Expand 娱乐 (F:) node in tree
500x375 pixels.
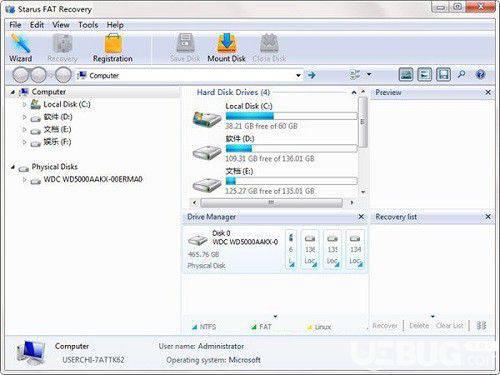(x=24, y=142)
